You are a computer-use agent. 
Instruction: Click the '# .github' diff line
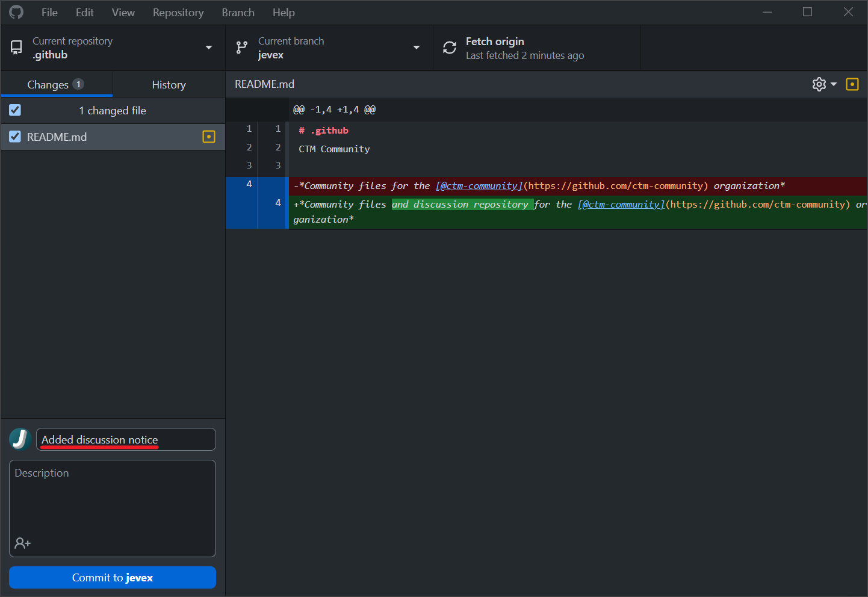tap(323, 130)
